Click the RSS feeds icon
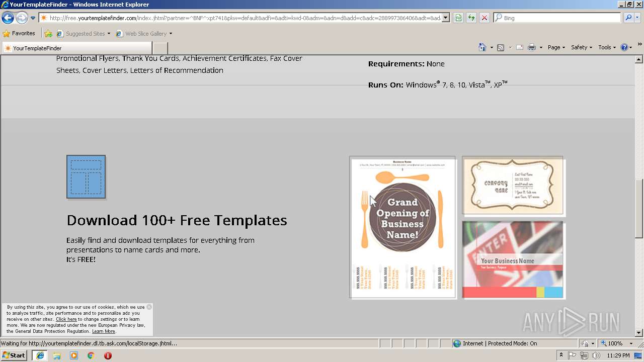The image size is (644, 362). (501, 47)
